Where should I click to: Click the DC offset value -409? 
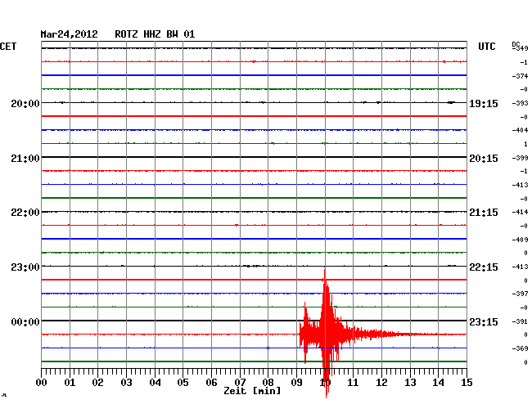[520, 240]
